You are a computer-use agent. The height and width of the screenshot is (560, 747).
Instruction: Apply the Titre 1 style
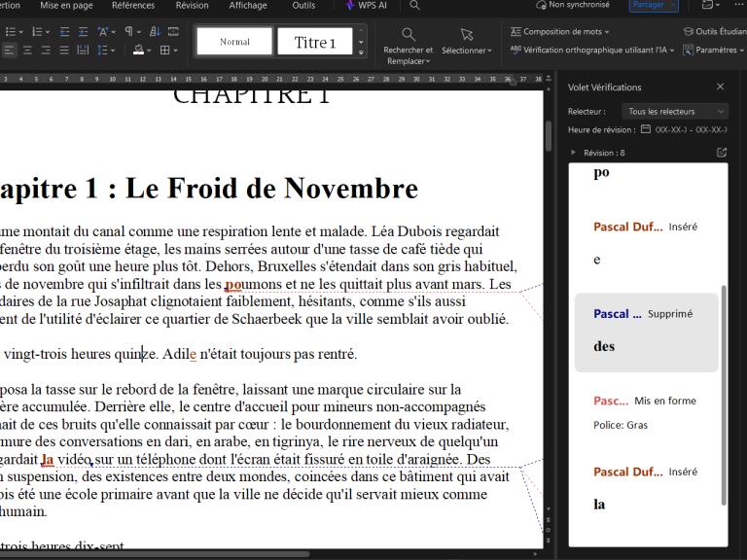[x=315, y=42]
